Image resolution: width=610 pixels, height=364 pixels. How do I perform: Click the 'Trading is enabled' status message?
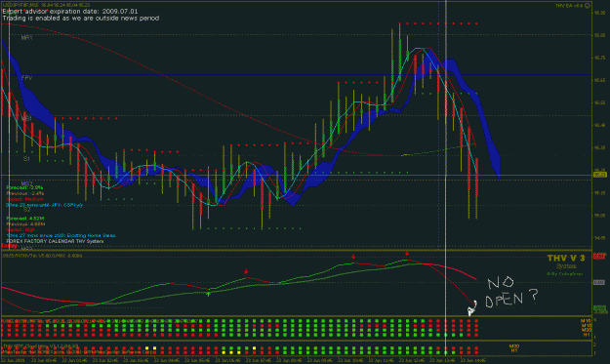(81, 19)
